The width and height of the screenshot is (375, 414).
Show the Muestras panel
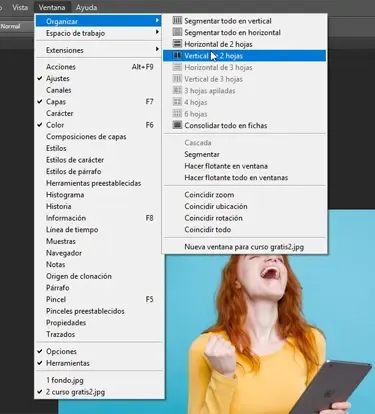[x=99, y=241]
